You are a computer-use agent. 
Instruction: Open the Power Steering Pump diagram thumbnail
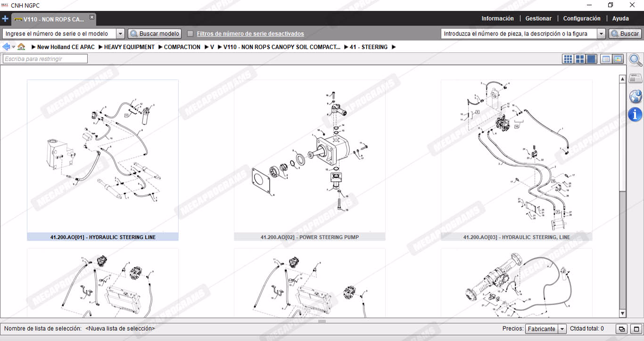[309, 156]
